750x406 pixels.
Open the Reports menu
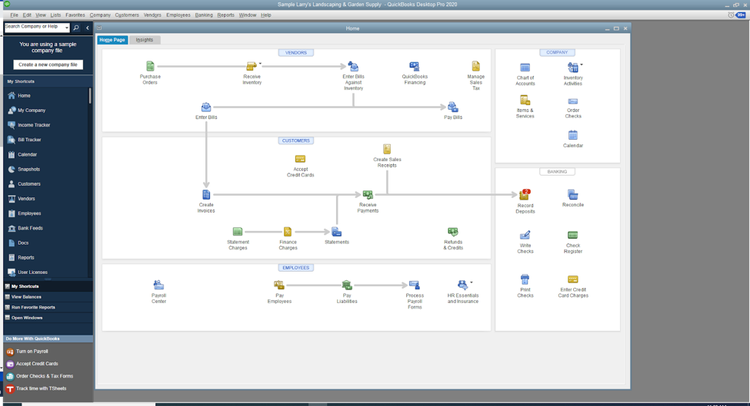[x=226, y=15]
